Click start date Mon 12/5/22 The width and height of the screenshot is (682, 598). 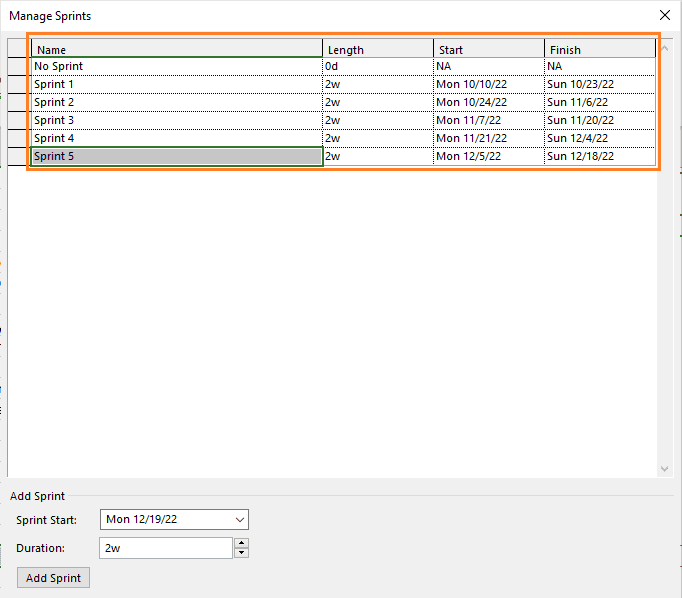click(488, 157)
